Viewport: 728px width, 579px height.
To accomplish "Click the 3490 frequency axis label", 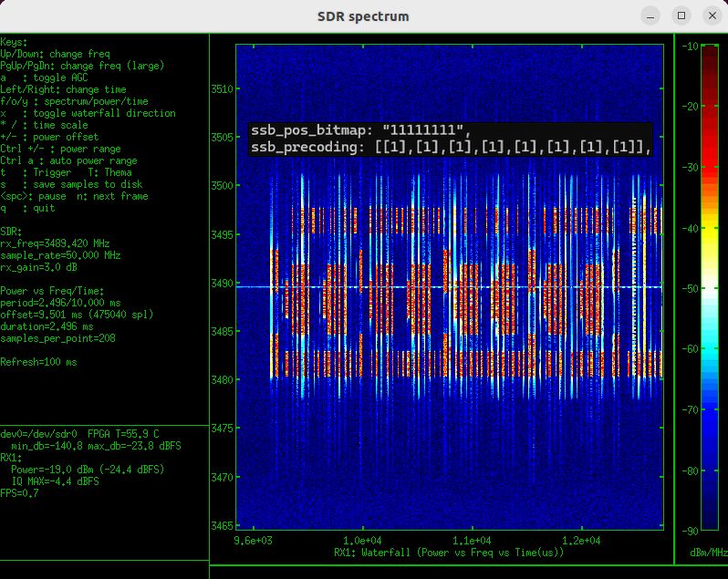I will click(222, 283).
